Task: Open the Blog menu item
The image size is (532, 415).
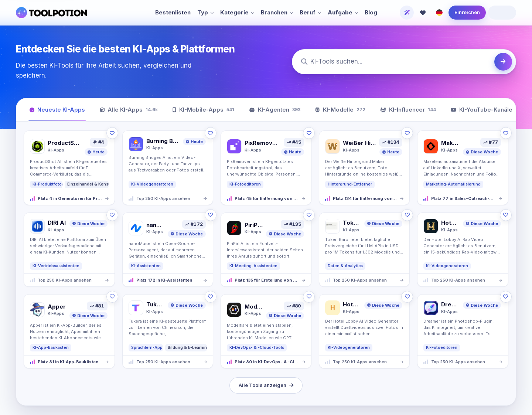Action: point(371,13)
